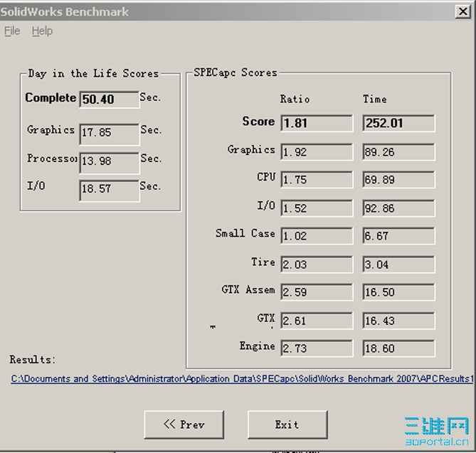
Task: Click the Tire ratio field 2.03
Action: [317, 265]
